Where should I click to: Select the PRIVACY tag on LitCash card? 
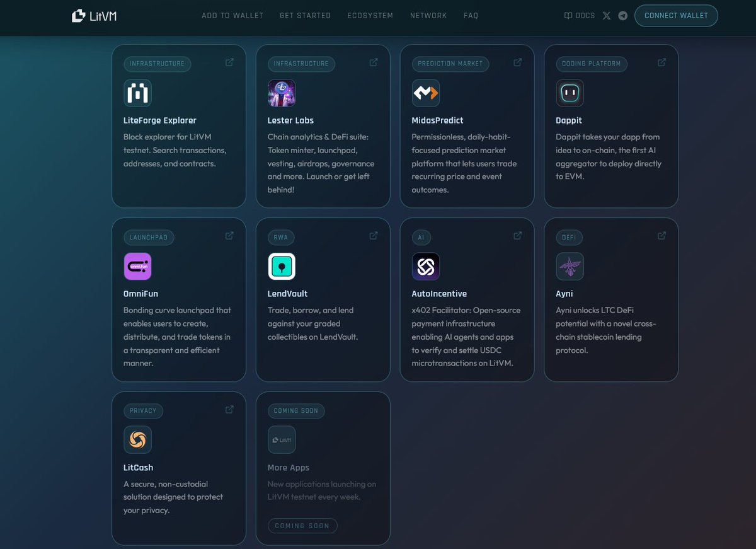(143, 411)
